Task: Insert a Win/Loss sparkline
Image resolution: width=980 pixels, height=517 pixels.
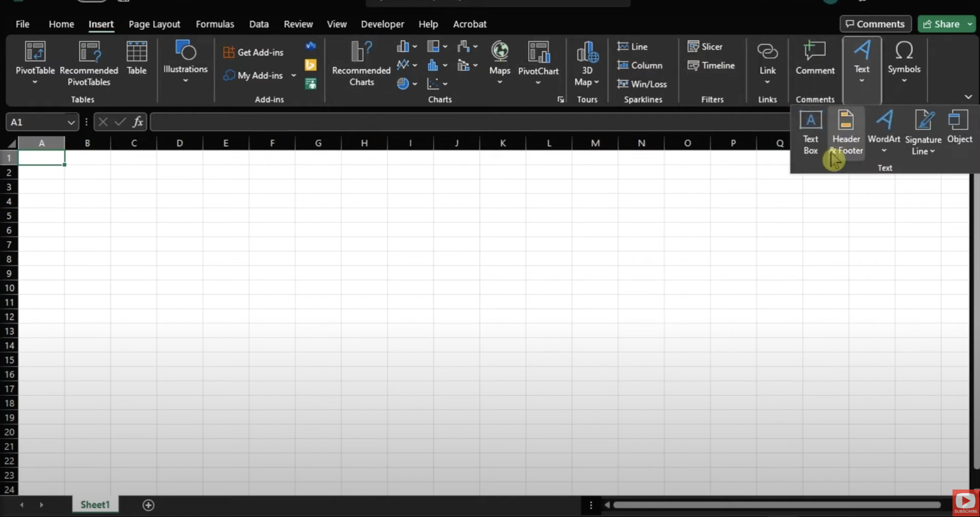Action: click(642, 84)
